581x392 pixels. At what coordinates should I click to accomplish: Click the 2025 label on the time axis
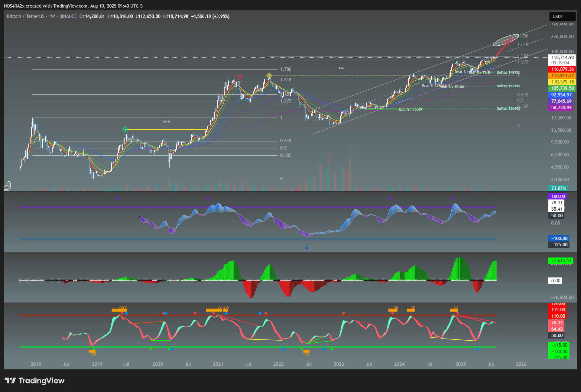(461, 364)
